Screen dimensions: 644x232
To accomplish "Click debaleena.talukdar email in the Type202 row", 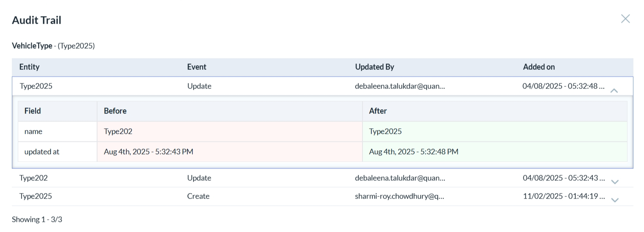I will [400, 178].
